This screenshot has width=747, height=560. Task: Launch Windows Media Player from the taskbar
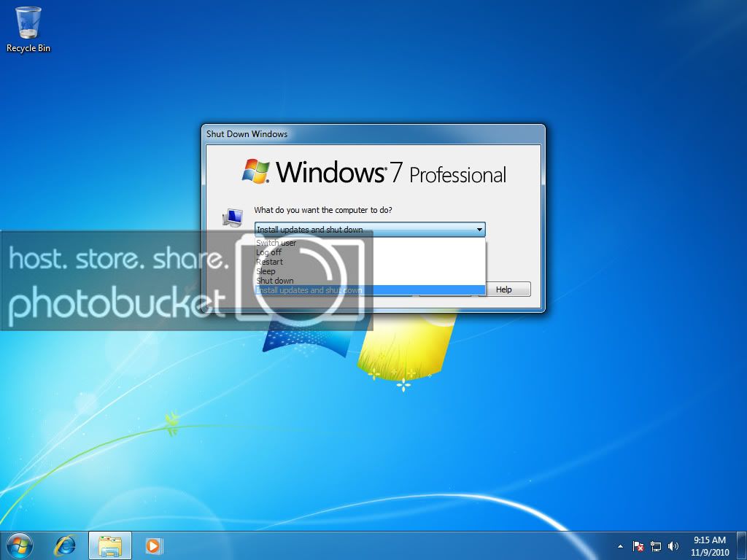pyautogui.click(x=153, y=545)
